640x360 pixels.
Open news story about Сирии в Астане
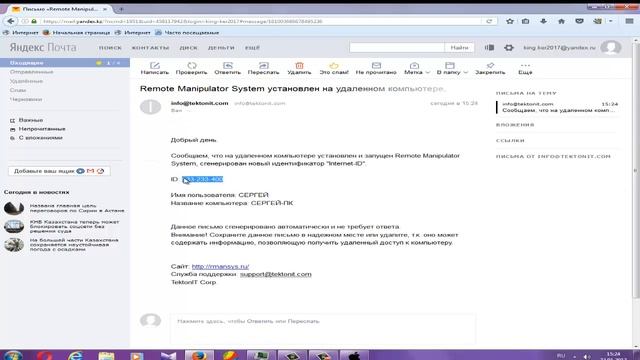pos(77,208)
